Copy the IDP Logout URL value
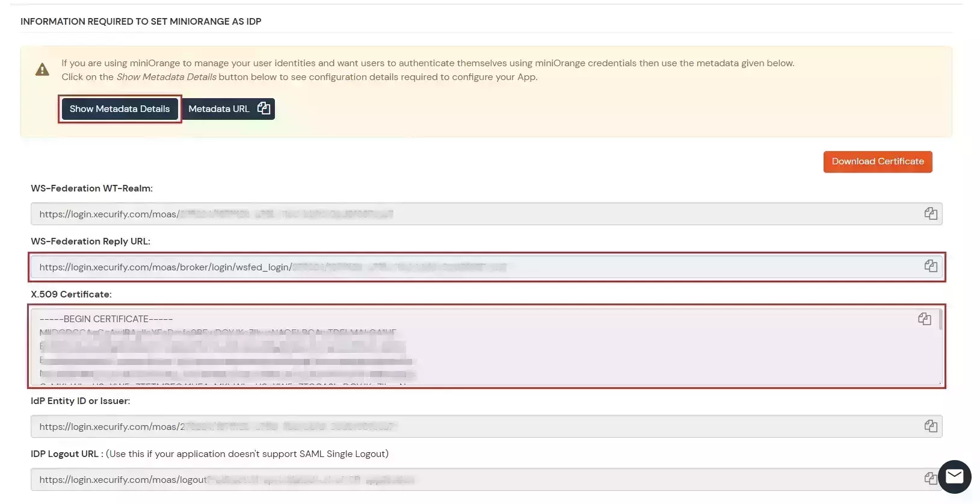This screenshot has width=980, height=504. (x=930, y=479)
